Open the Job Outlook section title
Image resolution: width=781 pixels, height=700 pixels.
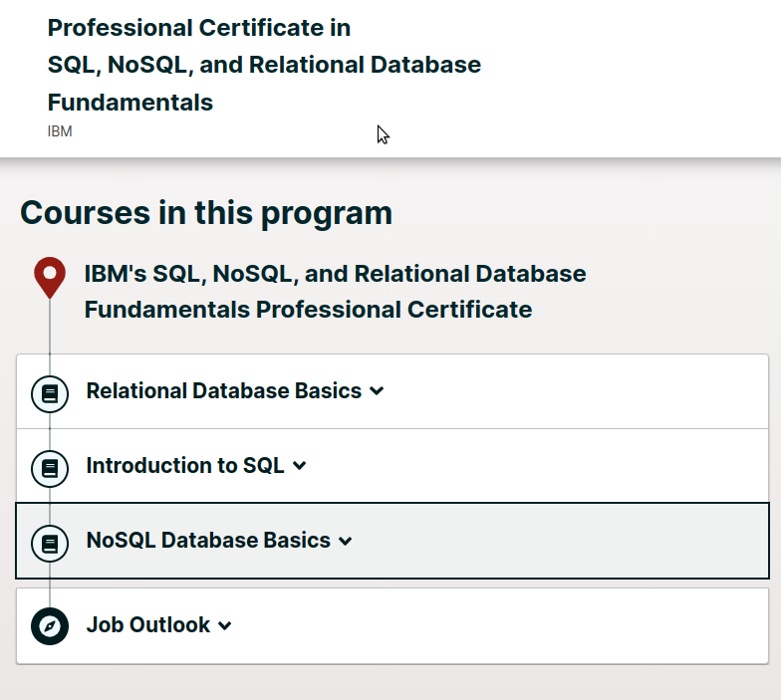tap(147, 625)
